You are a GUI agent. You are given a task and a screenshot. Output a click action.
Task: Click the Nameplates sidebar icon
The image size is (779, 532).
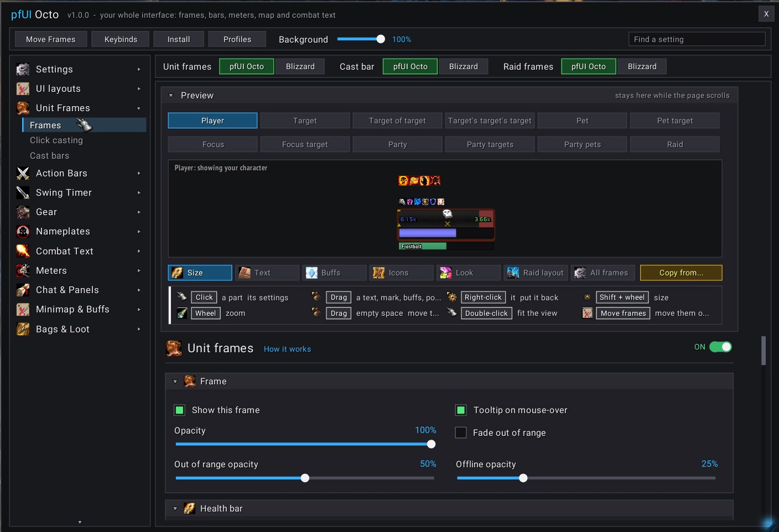coord(23,231)
